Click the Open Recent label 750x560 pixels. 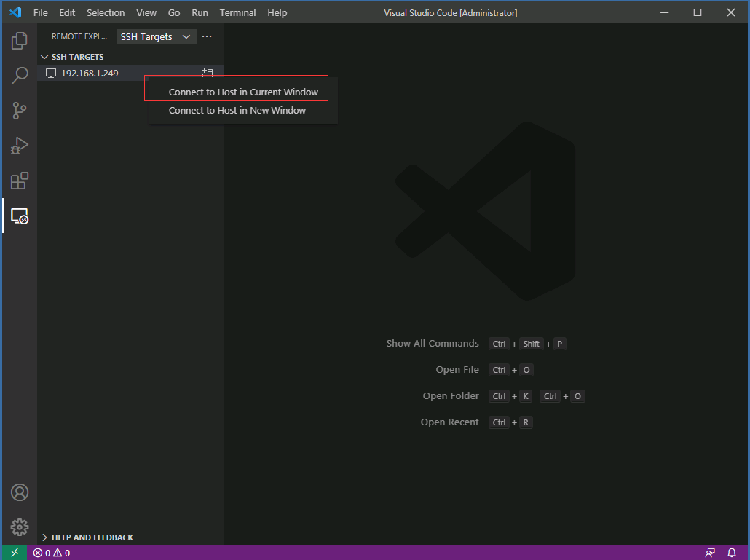click(449, 422)
